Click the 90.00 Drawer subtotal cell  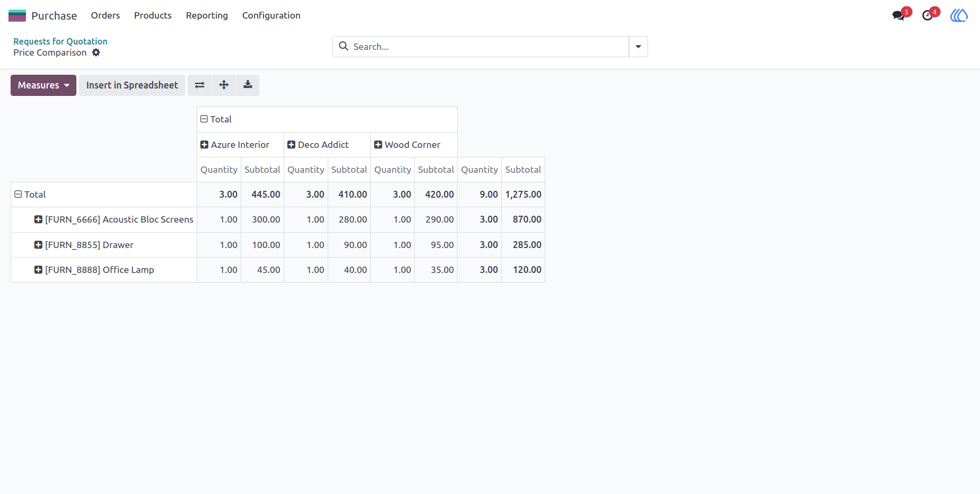pyautogui.click(x=349, y=245)
